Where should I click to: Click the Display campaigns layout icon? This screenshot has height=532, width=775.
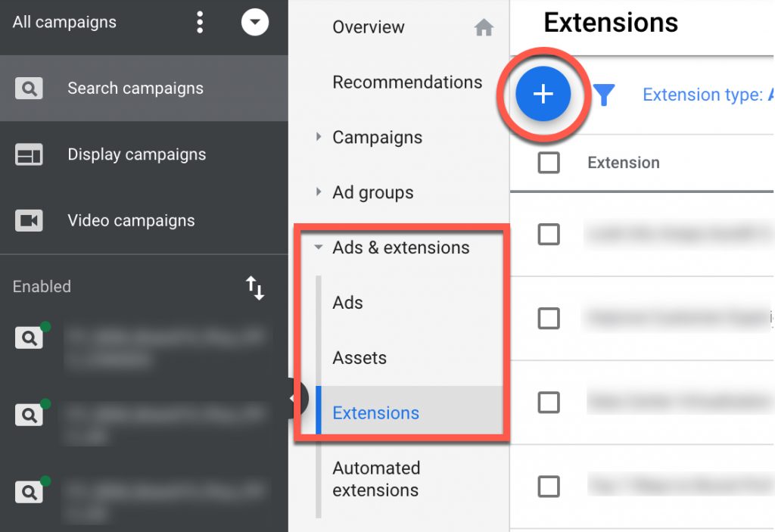pos(29,154)
